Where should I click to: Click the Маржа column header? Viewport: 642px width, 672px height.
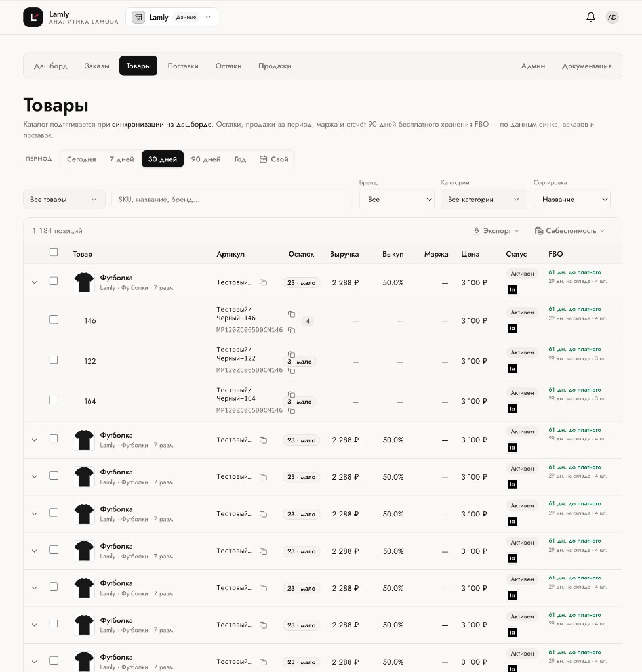[x=436, y=254]
